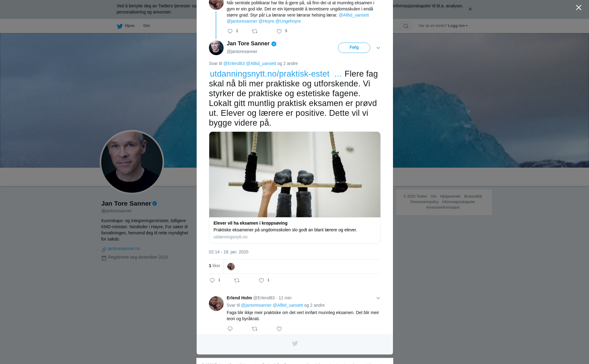
Task: Retweet the top tweet in thread
Action: click(255, 31)
